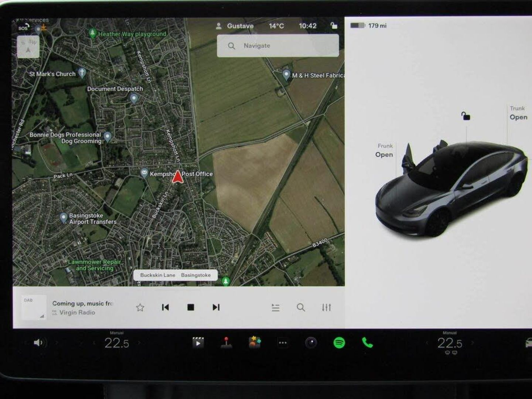Open the Arcade joystick app
The width and height of the screenshot is (532, 399).
click(226, 343)
